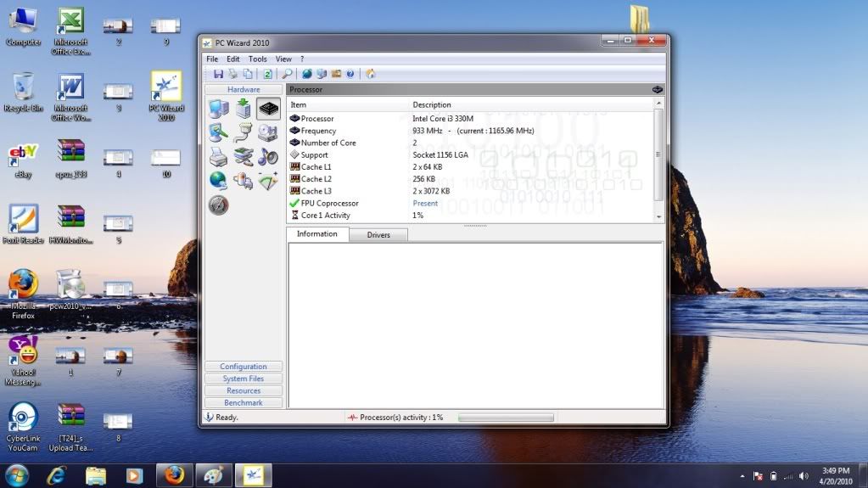
Task: Select the Cache L2 row
Action: (470, 179)
